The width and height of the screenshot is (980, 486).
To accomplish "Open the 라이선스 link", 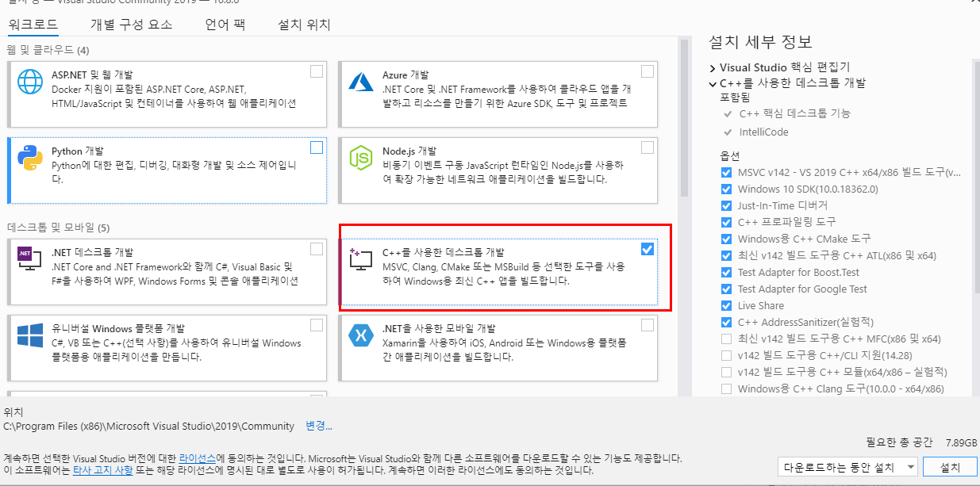I will tap(197, 458).
